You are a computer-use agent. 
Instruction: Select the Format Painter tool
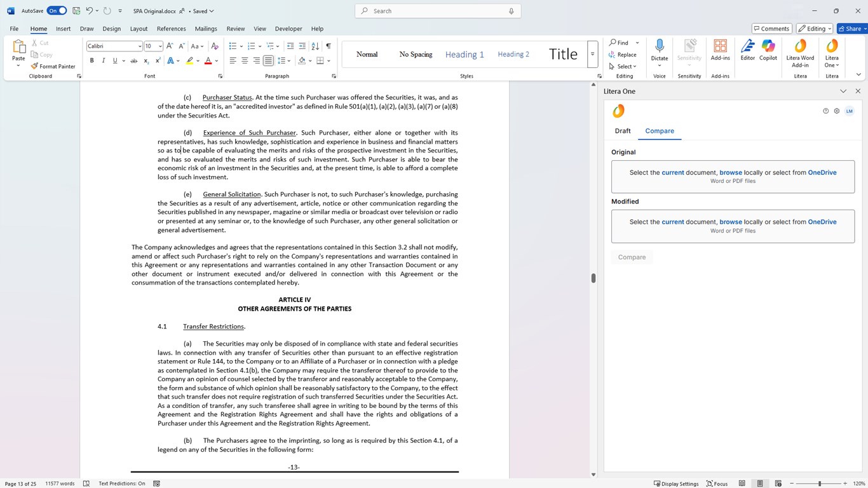(53, 66)
